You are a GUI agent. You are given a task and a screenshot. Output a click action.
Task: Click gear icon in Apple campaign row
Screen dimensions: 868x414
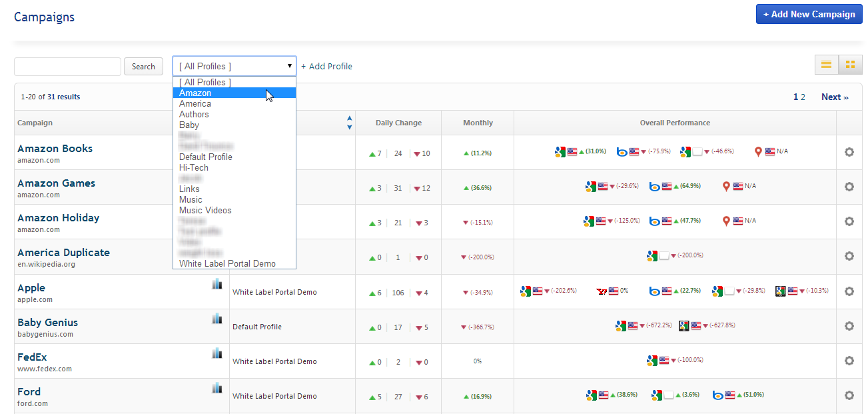[849, 291]
